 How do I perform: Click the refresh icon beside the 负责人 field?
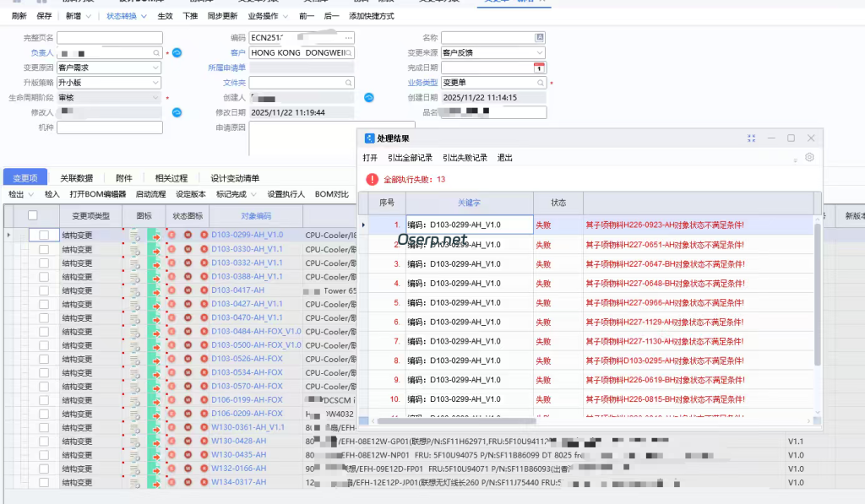[177, 52]
